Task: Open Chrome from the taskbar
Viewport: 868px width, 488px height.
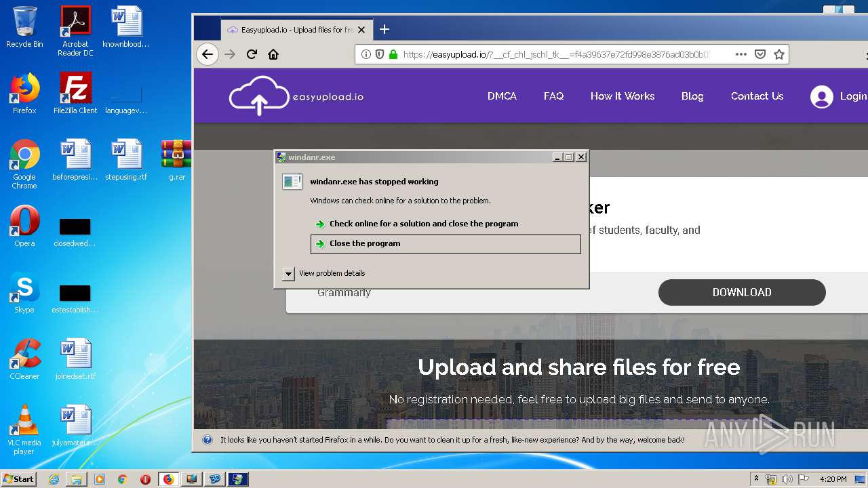Action: 122,479
